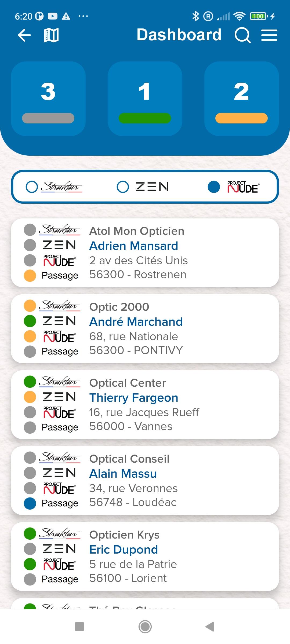Image resolution: width=290 pixels, height=644 pixels.
Task: Open green status tile showing 1
Action: (x=145, y=99)
